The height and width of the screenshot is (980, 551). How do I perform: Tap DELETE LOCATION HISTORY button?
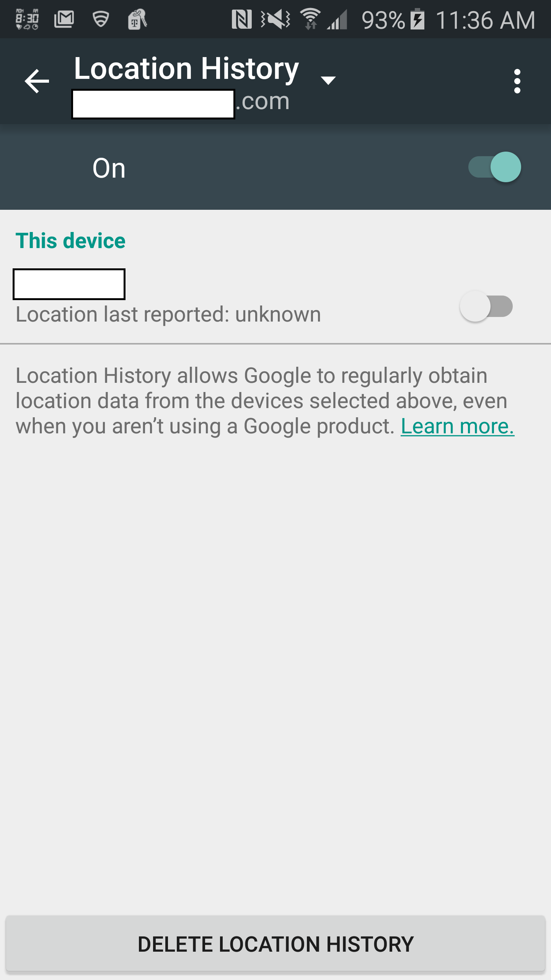click(x=275, y=944)
